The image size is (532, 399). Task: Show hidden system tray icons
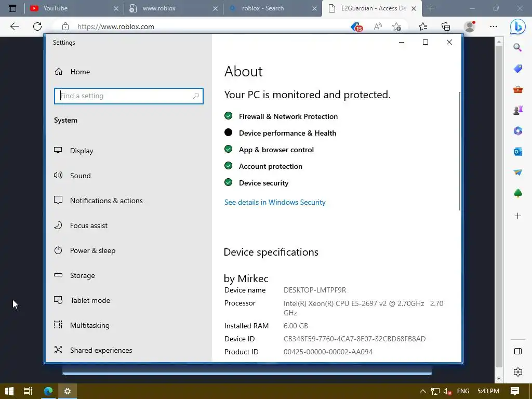click(x=423, y=391)
